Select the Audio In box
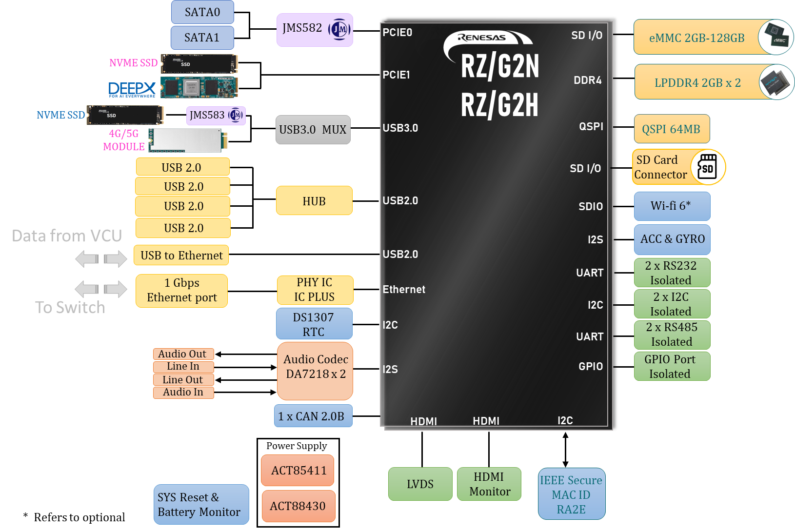The width and height of the screenshot is (795, 532). [x=183, y=393]
